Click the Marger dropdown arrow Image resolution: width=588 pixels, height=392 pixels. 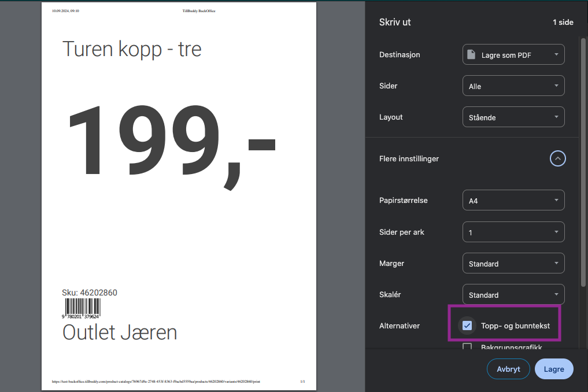556,263
